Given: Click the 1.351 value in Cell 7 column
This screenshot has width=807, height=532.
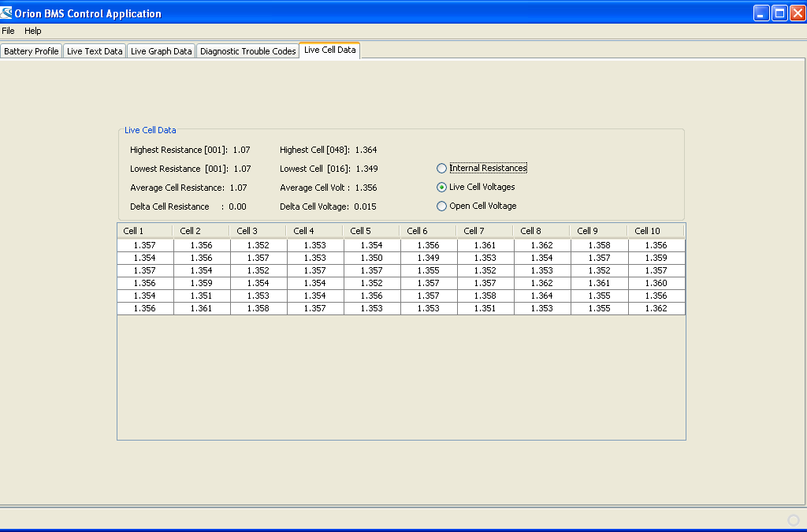Looking at the screenshot, I should tap(485, 308).
